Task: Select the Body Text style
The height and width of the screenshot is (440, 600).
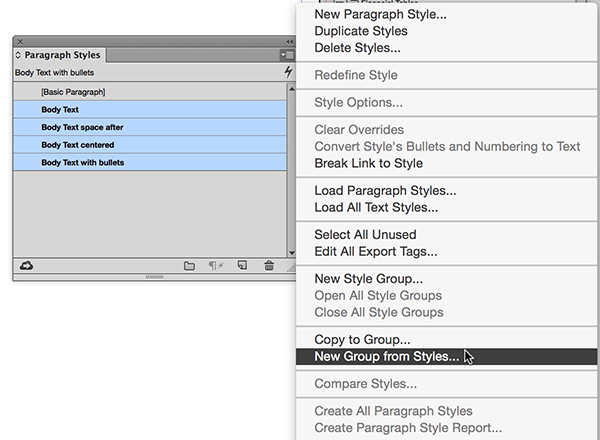Action: pyautogui.click(x=150, y=109)
